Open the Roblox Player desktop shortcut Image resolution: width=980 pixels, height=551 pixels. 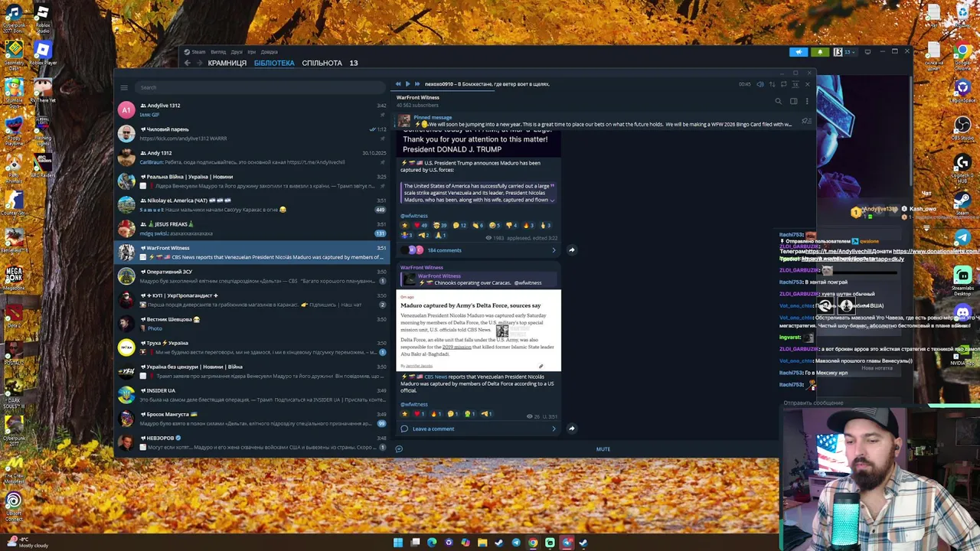[42, 54]
